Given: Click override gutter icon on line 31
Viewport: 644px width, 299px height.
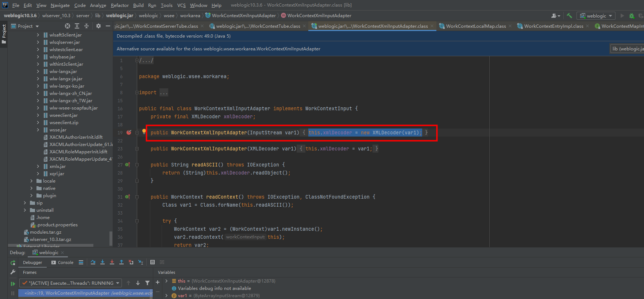Looking at the screenshot, I should pyautogui.click(x=128, y=197).
